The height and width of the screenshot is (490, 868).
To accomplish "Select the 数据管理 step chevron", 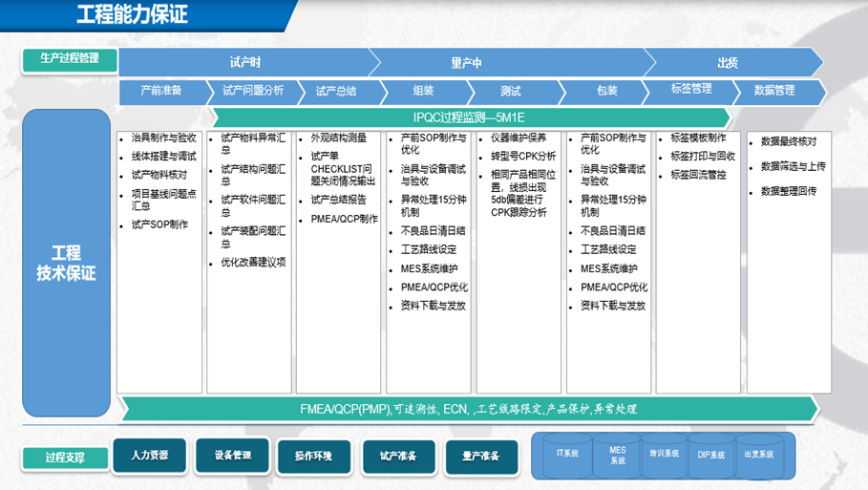I will coord(773,91).
